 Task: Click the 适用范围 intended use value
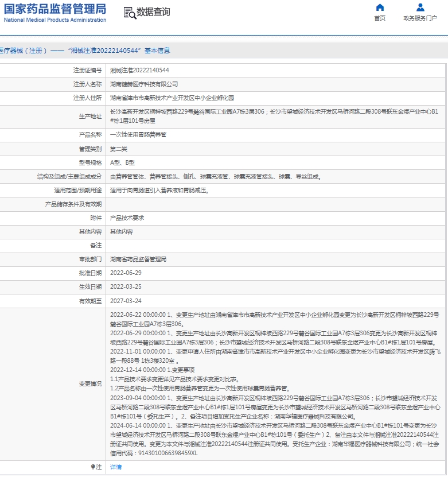(159, 191)
